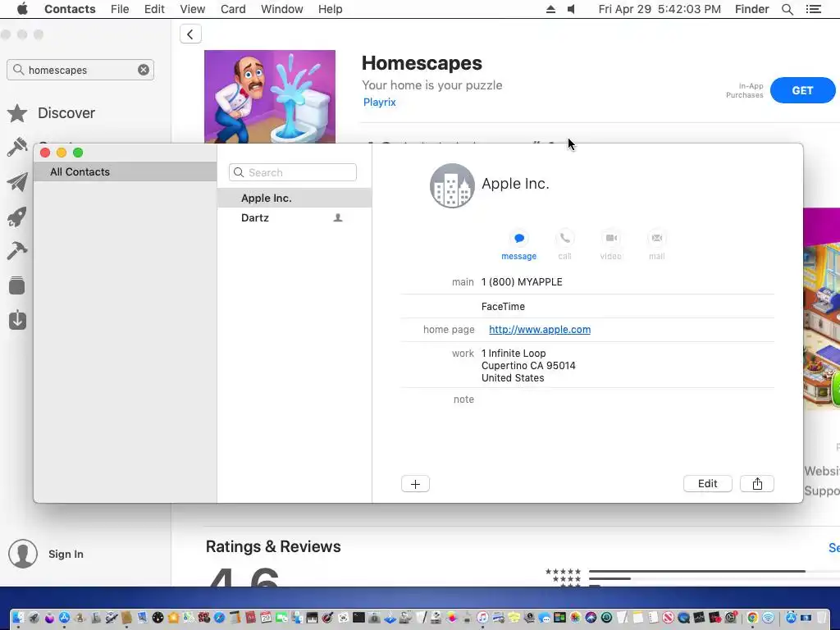Click the App Store search field containing homescapes
The image size is (840, 630).
pos(80,70)
